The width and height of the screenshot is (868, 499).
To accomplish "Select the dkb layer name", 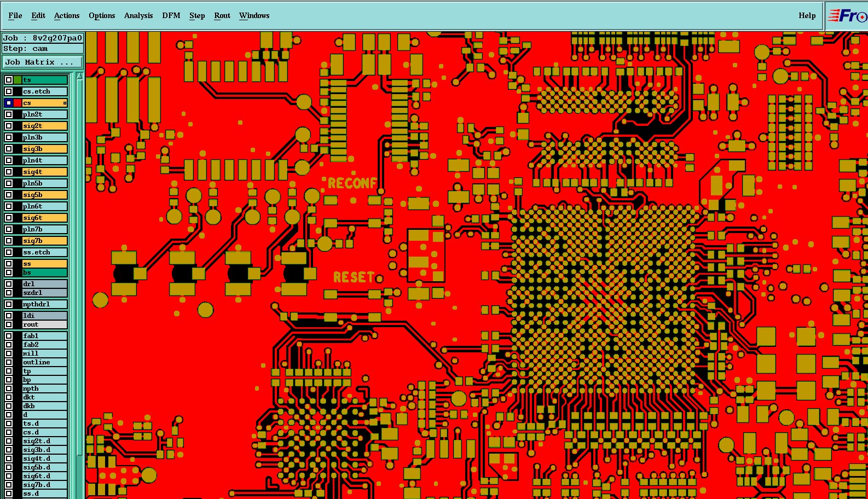I will click(x=45, y=406).
